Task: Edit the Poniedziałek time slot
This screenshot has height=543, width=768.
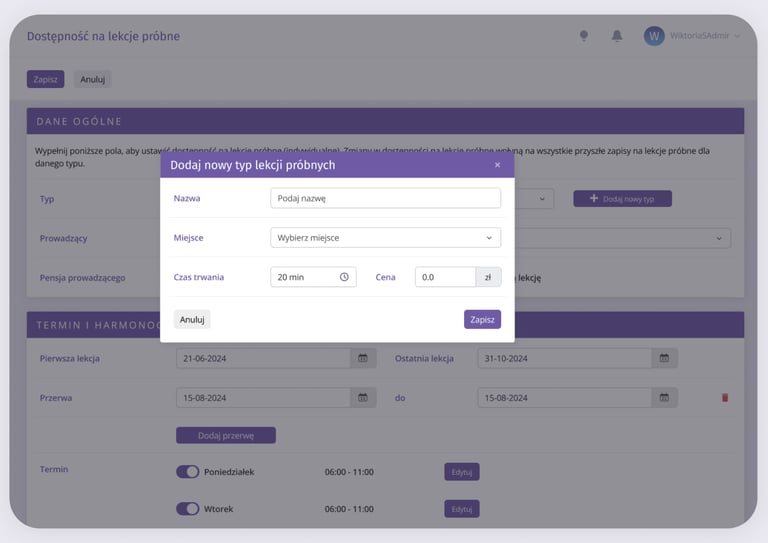Action: [461, 472]
